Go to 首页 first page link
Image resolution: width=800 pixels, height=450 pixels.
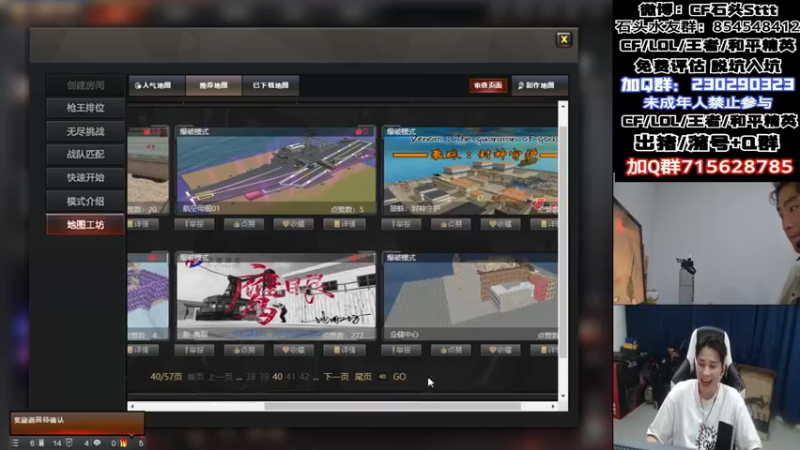tap(195, 377)
